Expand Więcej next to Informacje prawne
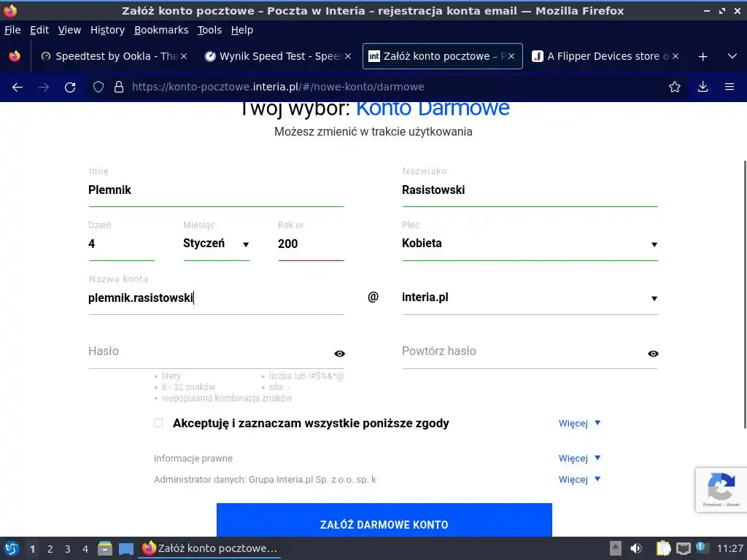 (579, 458)
